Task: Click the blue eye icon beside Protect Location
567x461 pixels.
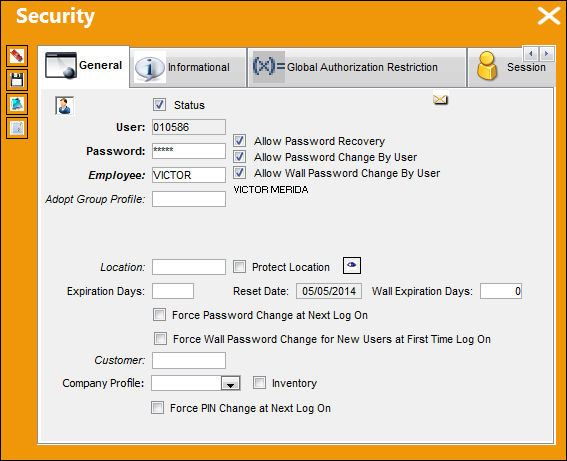Action: click(x=351, y=265)
